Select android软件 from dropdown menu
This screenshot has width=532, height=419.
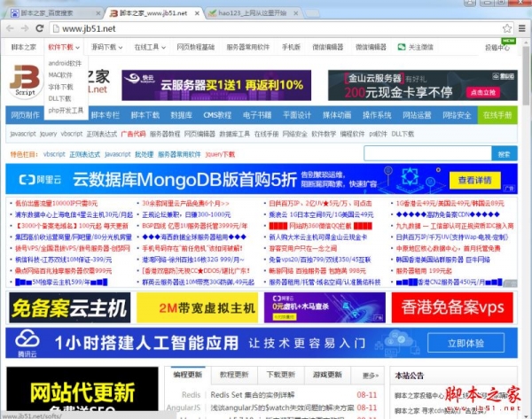coord(65,63)
